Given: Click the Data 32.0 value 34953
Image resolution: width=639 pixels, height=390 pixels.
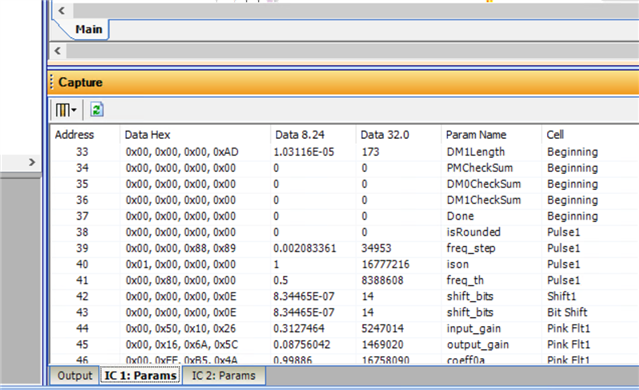Looking at the screenshot, I should [x=376, y=248].
